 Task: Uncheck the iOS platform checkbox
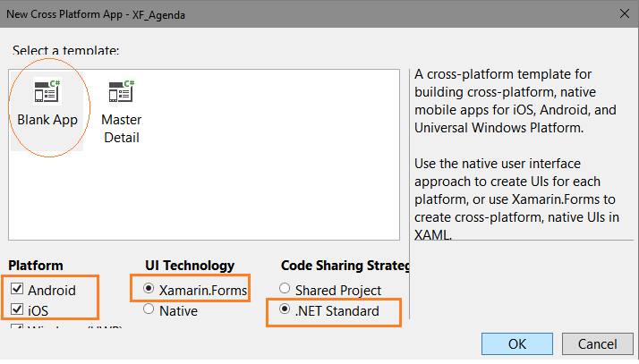pyautogui.click(x=17, y=309)
